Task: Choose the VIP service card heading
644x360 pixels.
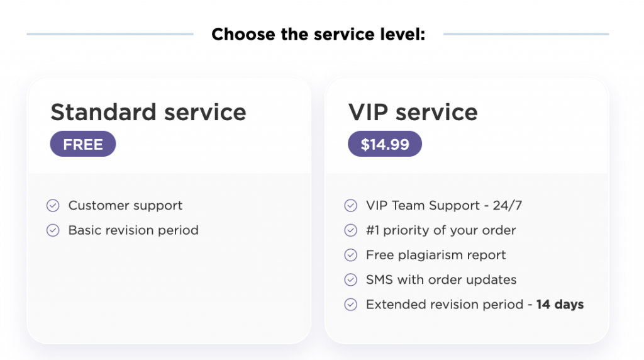Action: (x=413, y=112)
